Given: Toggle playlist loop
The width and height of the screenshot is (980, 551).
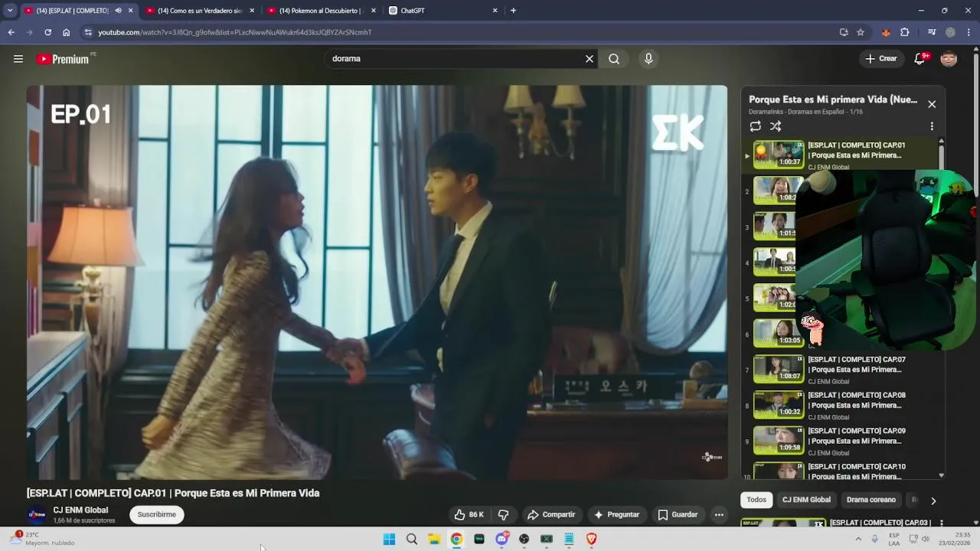Looking at the screenshot, I should pyautogui.click(x=756, y=126).
